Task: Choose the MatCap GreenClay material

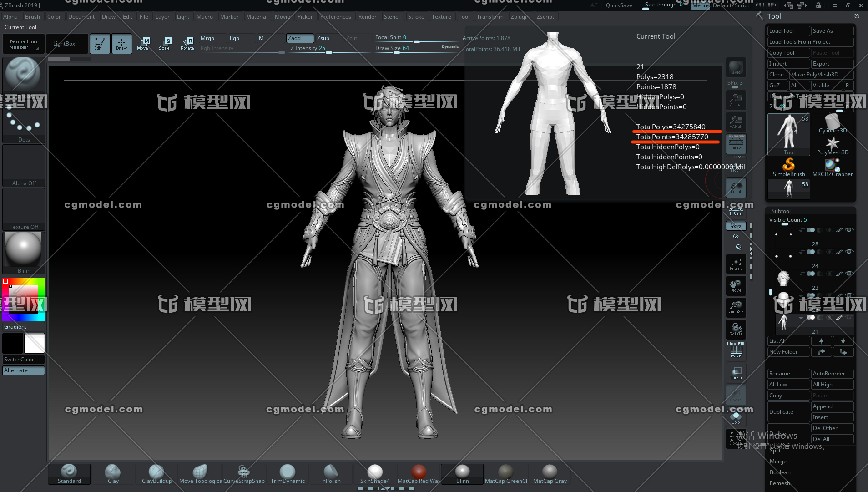Action: pyautogui.click(x=506, y=474)
